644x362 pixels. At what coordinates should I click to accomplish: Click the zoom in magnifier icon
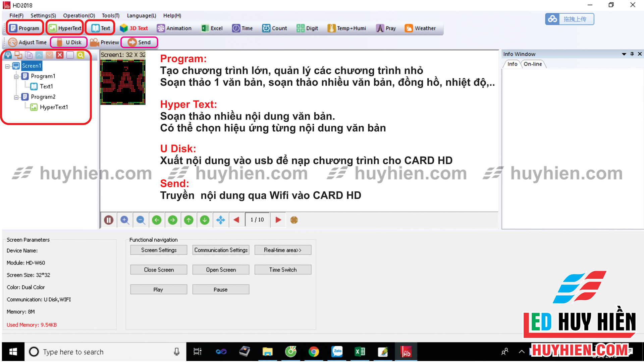(x=125, y=220)
